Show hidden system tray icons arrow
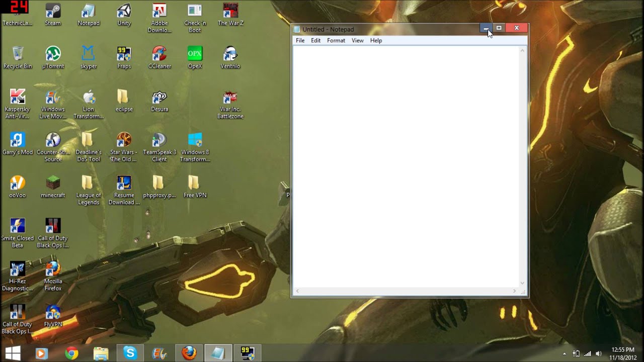644x362 pixels. (565, 354)
